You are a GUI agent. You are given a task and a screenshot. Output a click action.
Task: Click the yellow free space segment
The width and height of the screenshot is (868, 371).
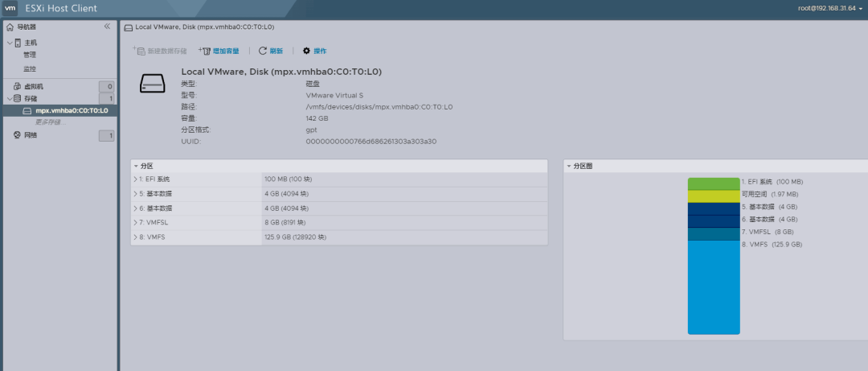point(714,196)
